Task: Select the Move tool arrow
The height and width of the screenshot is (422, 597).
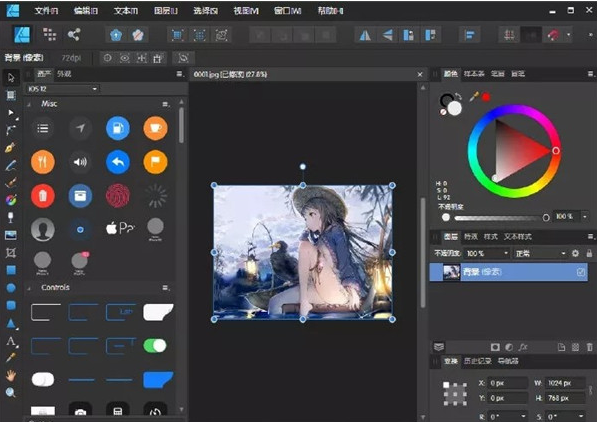Action: [11, 77]
